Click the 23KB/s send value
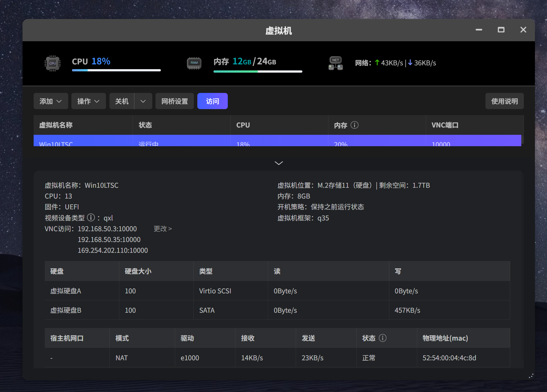Image resolution: width=547 pixels, height=392 pixels. point(313,358)
